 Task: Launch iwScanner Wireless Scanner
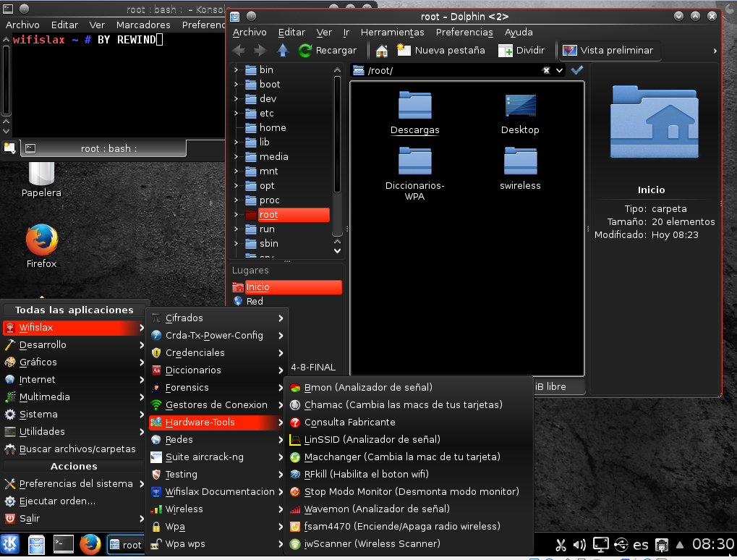(x=409, y=544)
